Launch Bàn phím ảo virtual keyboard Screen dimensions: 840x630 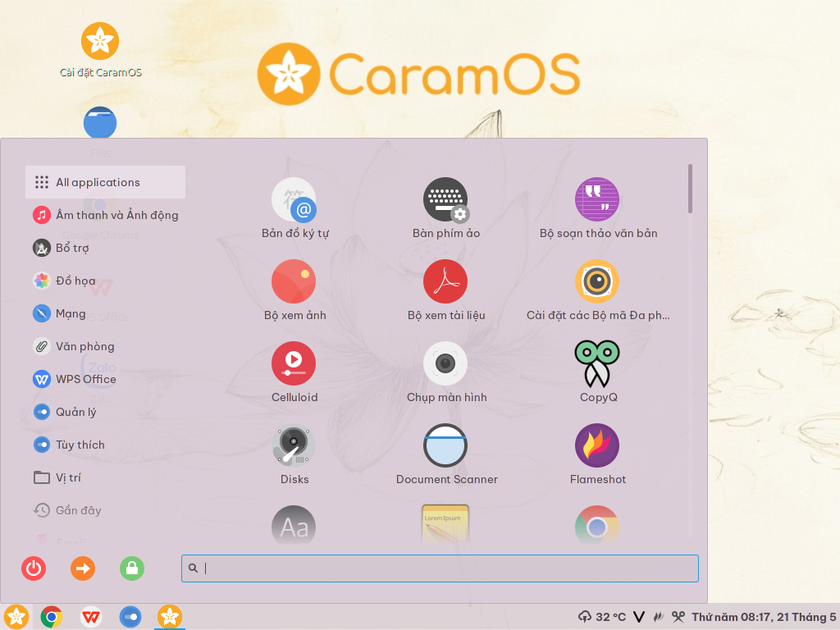pyautogui.click(x=445, y=208)
